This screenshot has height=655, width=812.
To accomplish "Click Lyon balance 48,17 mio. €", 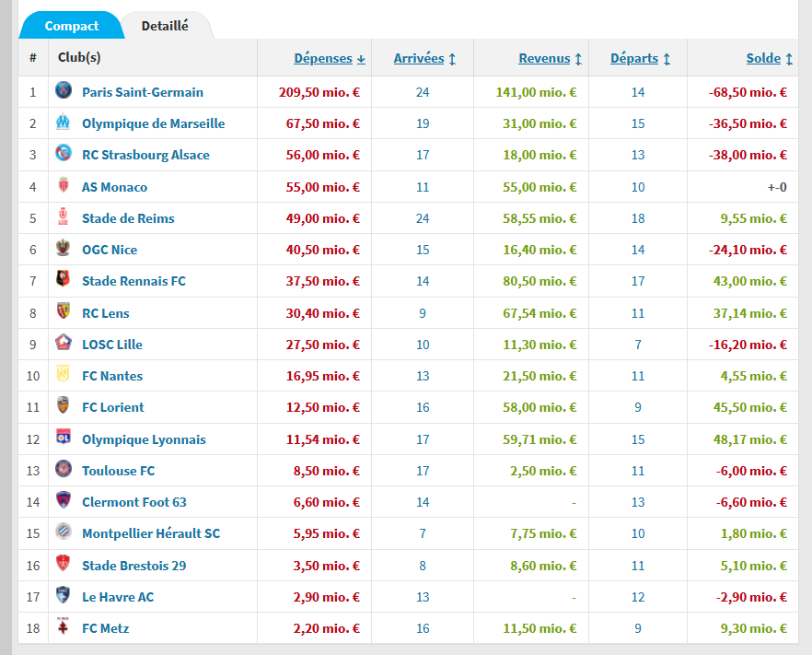I will tap(749, 440).
